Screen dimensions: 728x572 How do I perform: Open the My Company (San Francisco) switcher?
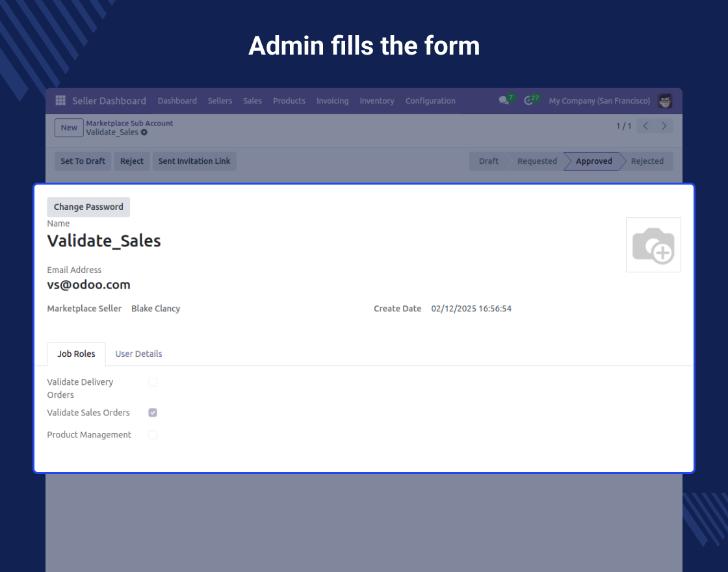coord(599,101)
